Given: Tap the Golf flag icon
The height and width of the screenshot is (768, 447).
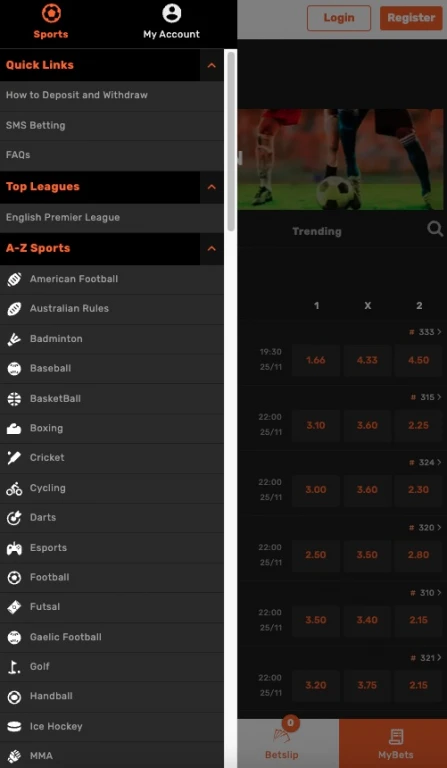Looking at the screenshot, I should [x=14, y=667].
